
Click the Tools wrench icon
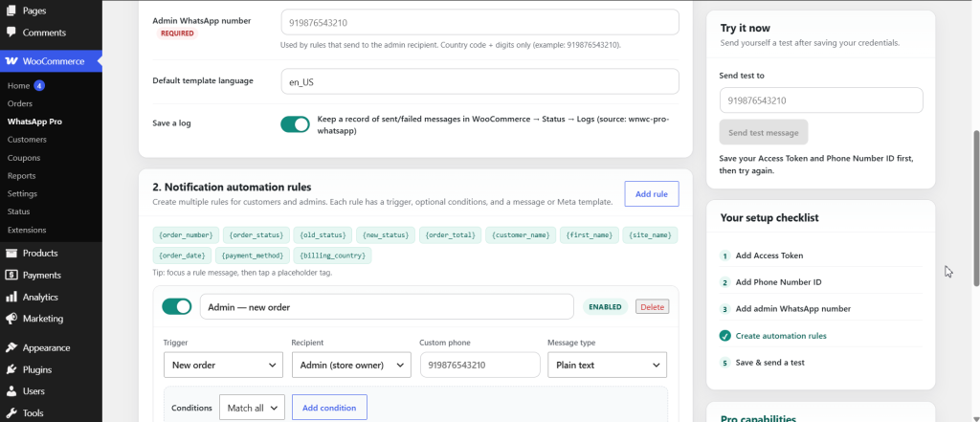tap(11, 412)
